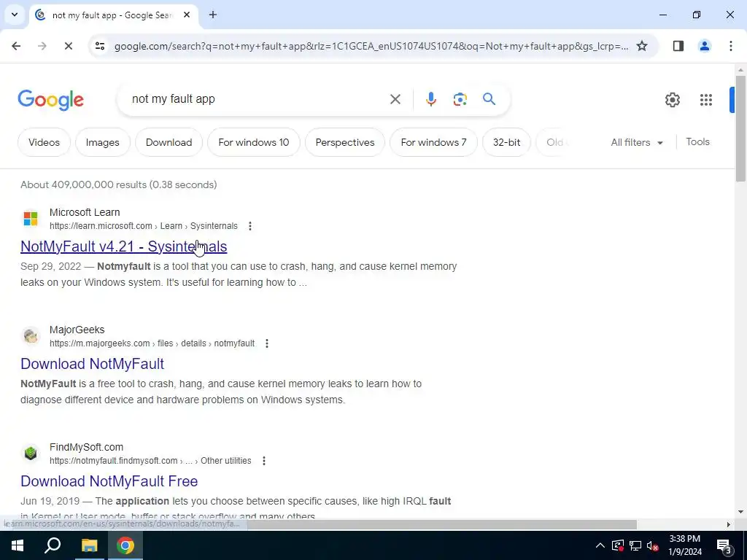View site information icon in address bar

click(99, 46)
